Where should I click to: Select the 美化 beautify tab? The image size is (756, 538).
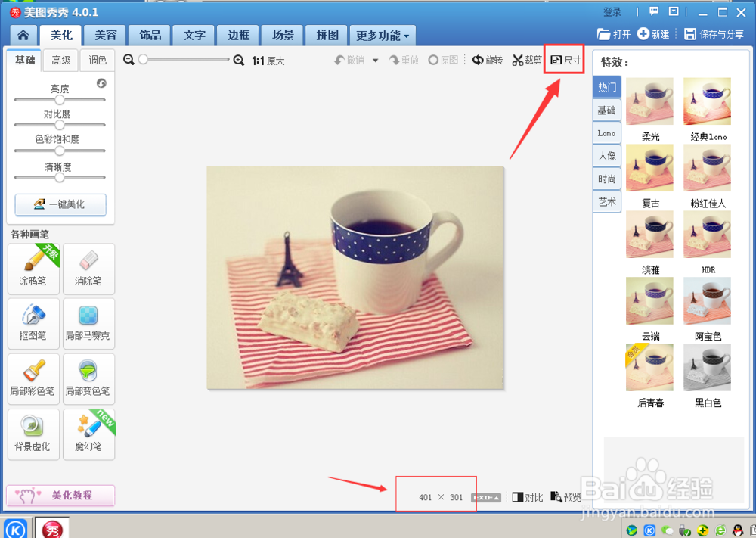pos(61,35)
